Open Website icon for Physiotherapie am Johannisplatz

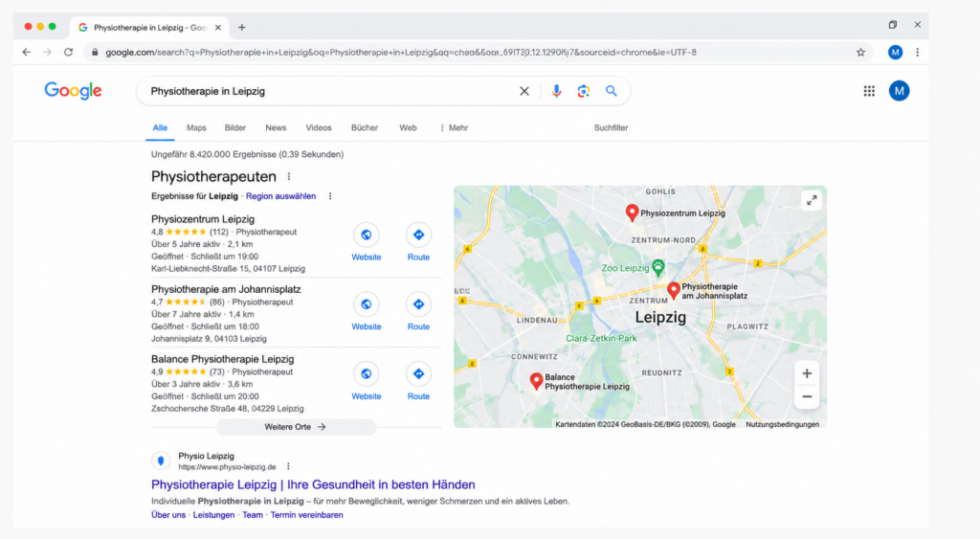367,304
